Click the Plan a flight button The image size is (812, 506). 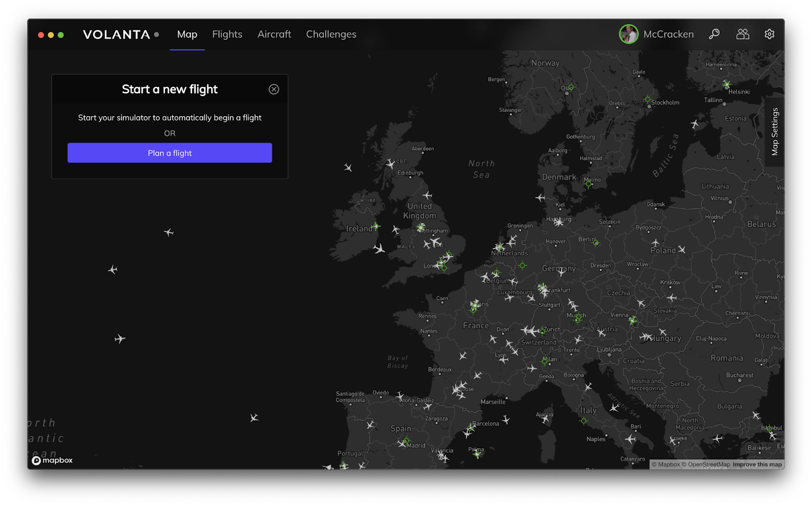(x=170, y=153)
